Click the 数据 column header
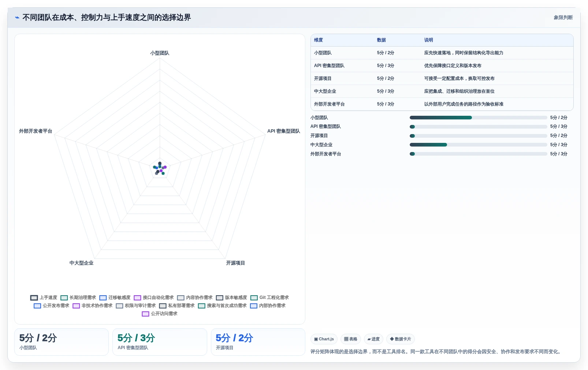The width and height of the screenshot is (588, 370). (x=381, y=40)
